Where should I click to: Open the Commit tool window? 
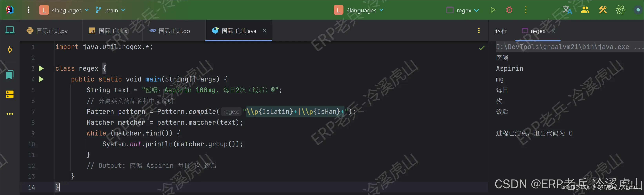[x=10, y=50]
